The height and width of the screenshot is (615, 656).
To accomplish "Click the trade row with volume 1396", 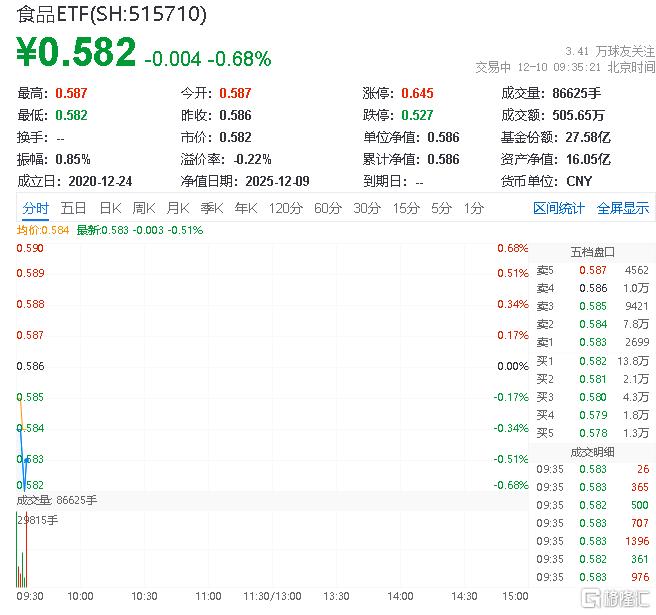I will (x=592, y=541).
